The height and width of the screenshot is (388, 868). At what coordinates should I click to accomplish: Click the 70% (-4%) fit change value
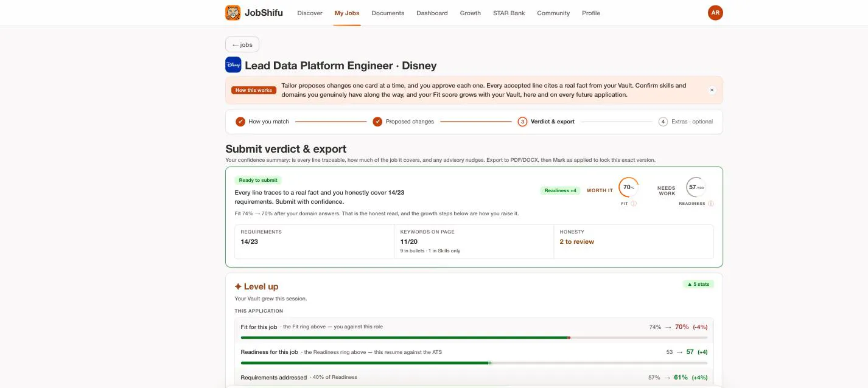(x=691, y=327)
